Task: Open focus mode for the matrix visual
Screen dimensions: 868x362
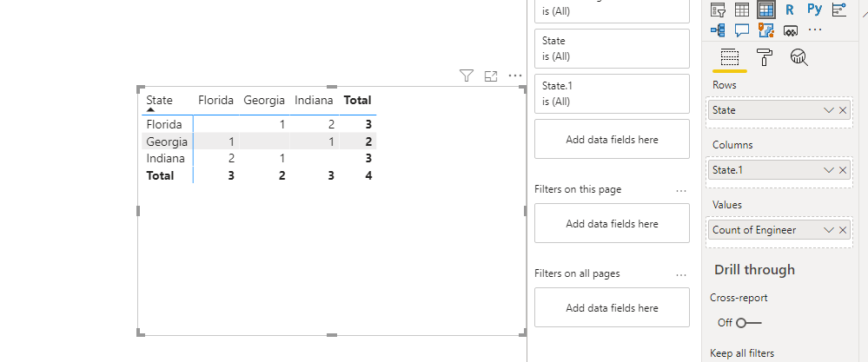Action: [x=491, y=76]
